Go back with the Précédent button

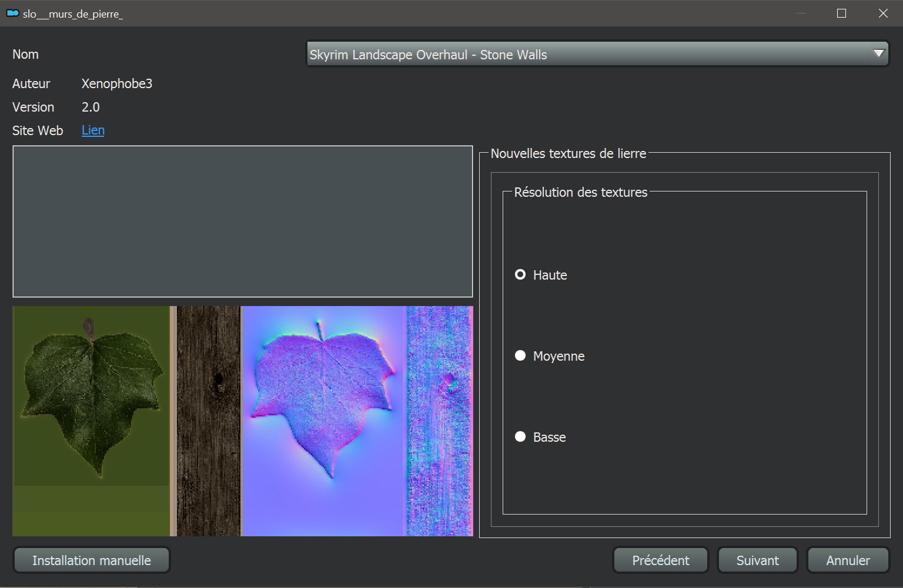[661, 560]
